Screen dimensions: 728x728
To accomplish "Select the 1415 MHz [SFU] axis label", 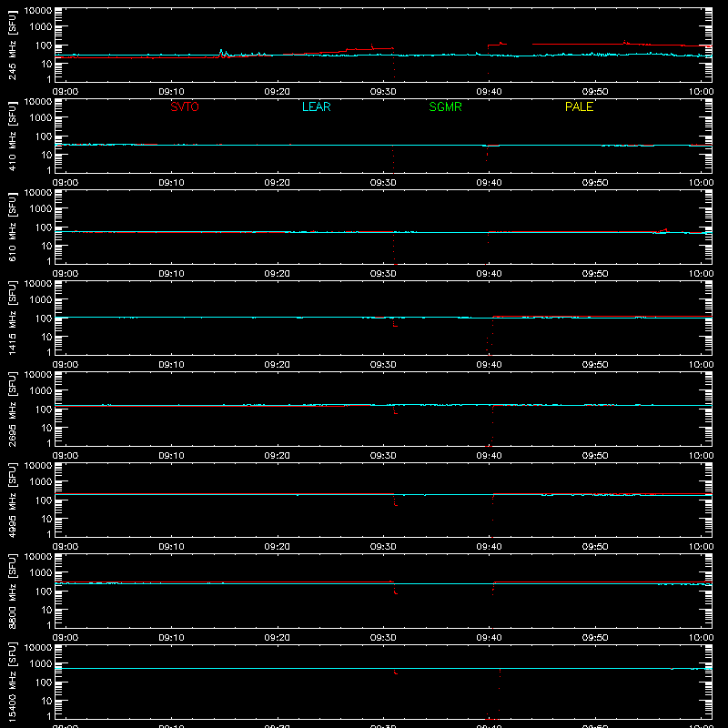I will [13, 318].
